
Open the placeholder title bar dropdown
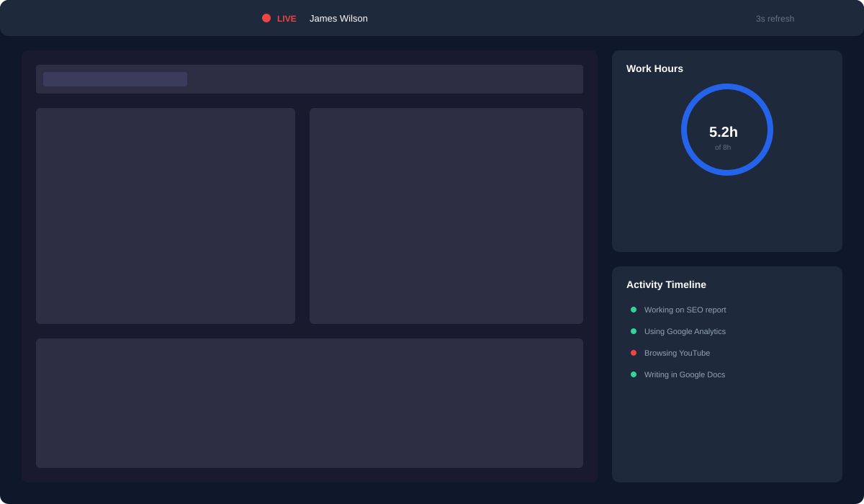tap(114, 78)
